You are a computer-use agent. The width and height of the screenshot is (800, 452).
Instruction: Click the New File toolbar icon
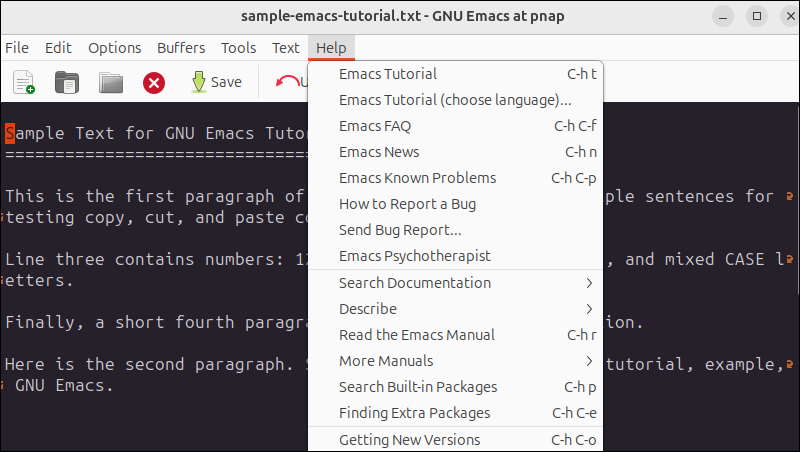(x=24, y=82)
